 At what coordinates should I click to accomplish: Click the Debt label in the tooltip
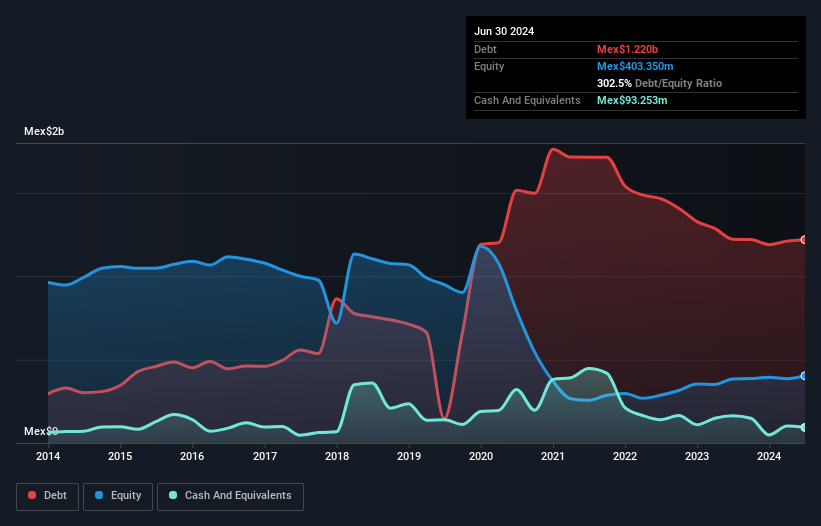click(485, 49)
